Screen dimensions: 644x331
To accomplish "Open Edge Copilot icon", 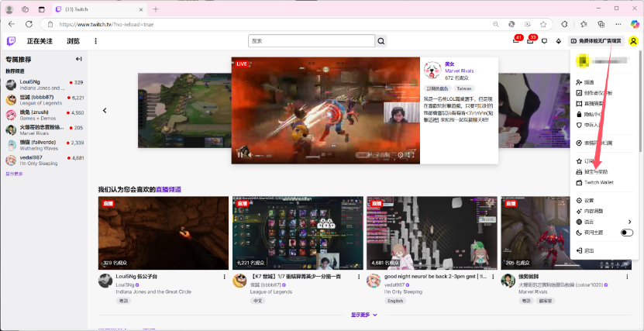I will tap(635, 24).
